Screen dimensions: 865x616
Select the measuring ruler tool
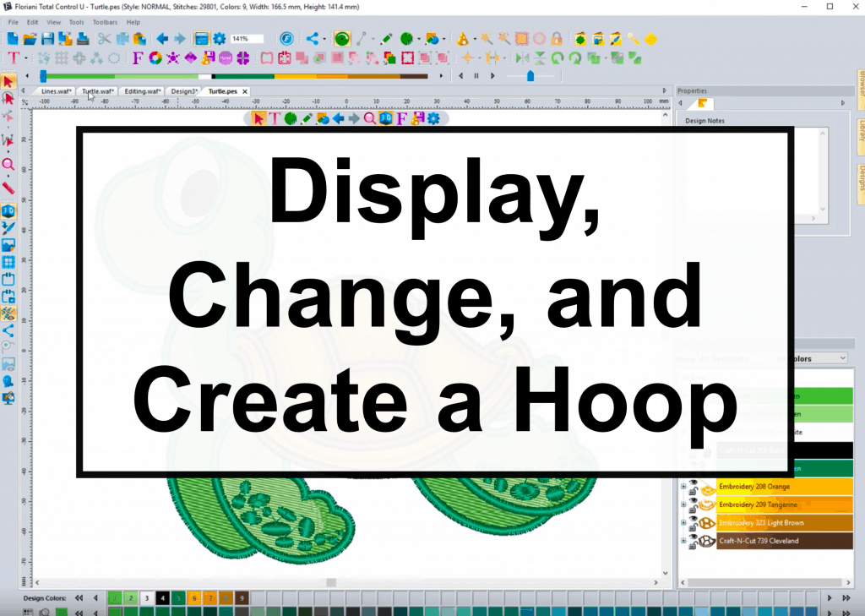(x=9, y=187)
